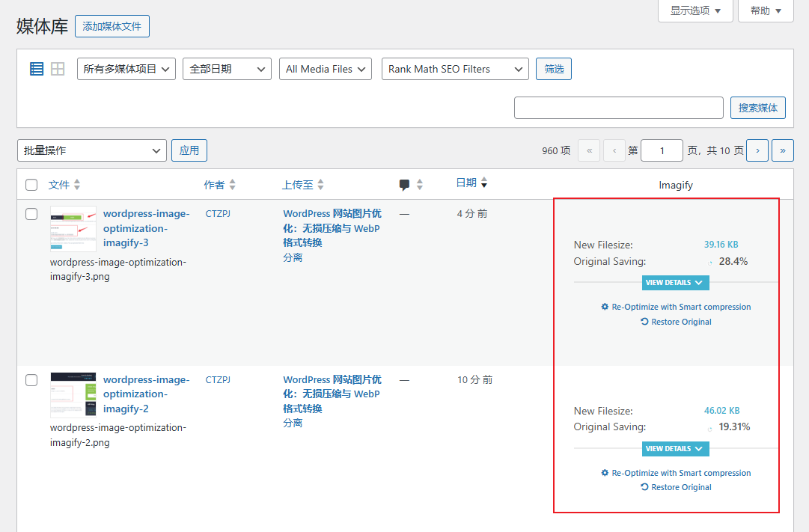The width and height of the screenshot is (809, 532).
Task: Jump to last page arrow
Action: pos(783,150)
